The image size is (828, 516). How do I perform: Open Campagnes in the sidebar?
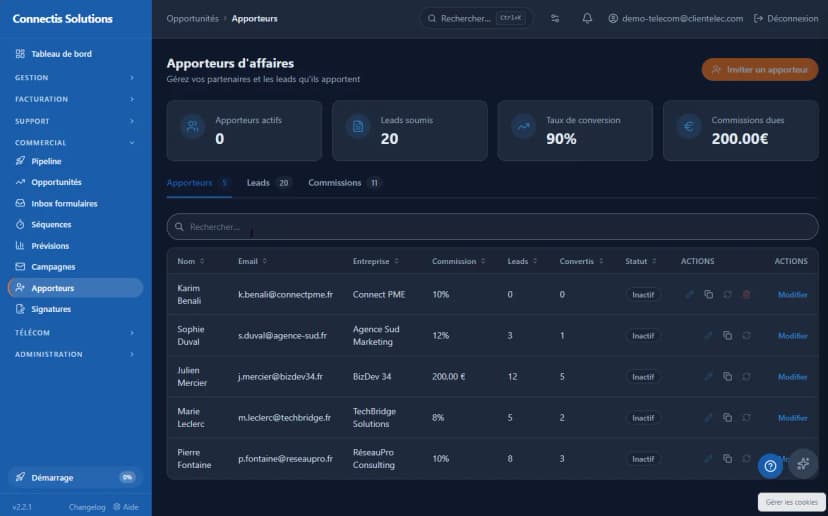pos(76,267)
